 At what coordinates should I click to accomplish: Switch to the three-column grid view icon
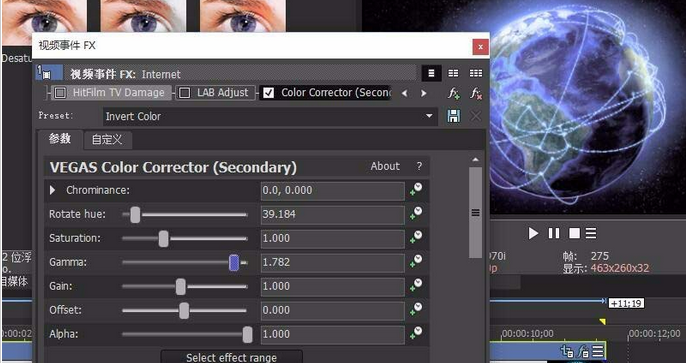point(476,73)
